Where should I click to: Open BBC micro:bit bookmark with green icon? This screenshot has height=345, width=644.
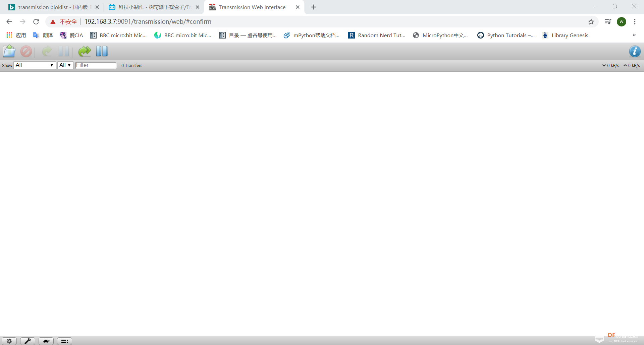tap(183, 35)
